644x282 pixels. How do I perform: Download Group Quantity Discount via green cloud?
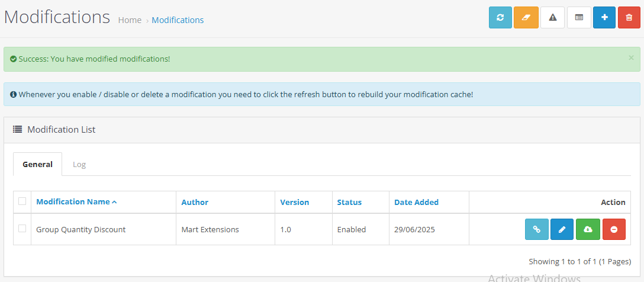(588, 229)
